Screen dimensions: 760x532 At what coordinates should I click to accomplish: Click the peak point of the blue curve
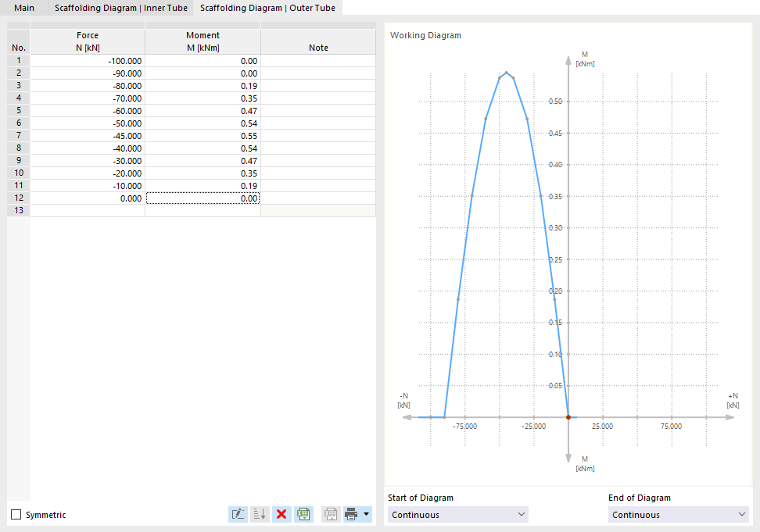(507, 73)
